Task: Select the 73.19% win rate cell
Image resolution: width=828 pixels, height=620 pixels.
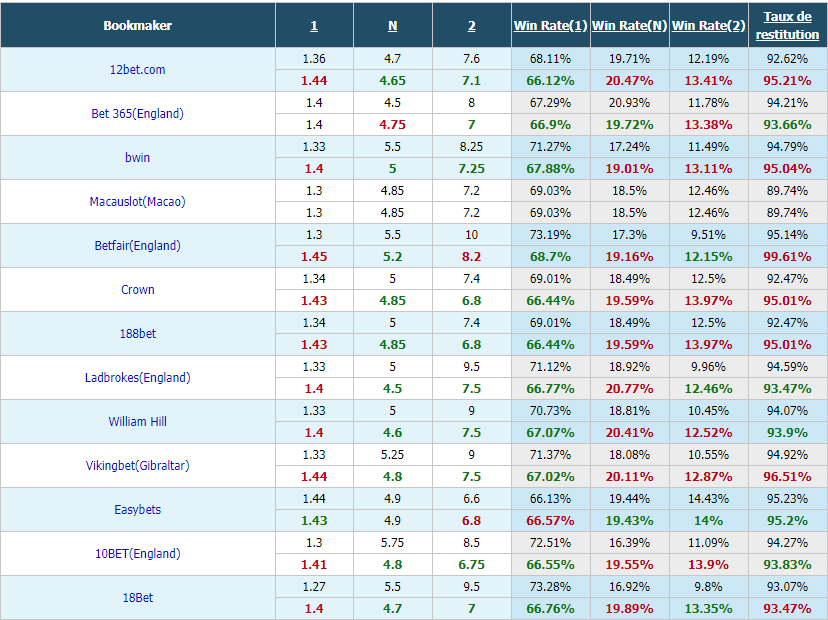Action: pyautogui.click(x=550, y=234)
